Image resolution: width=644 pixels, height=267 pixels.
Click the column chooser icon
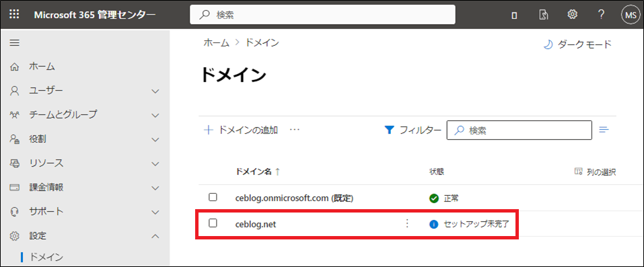tap(578, 171)
